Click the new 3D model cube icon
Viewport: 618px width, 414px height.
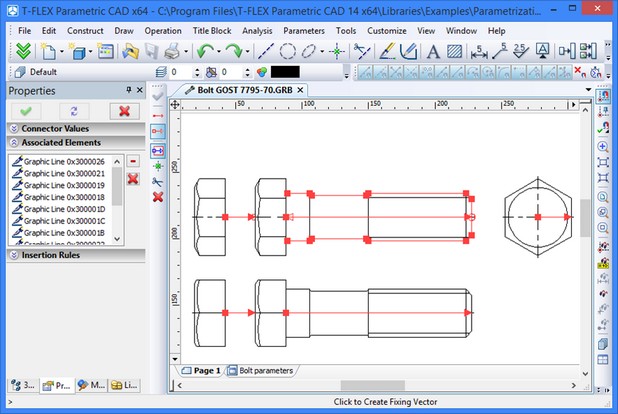[x=78, y=51]
